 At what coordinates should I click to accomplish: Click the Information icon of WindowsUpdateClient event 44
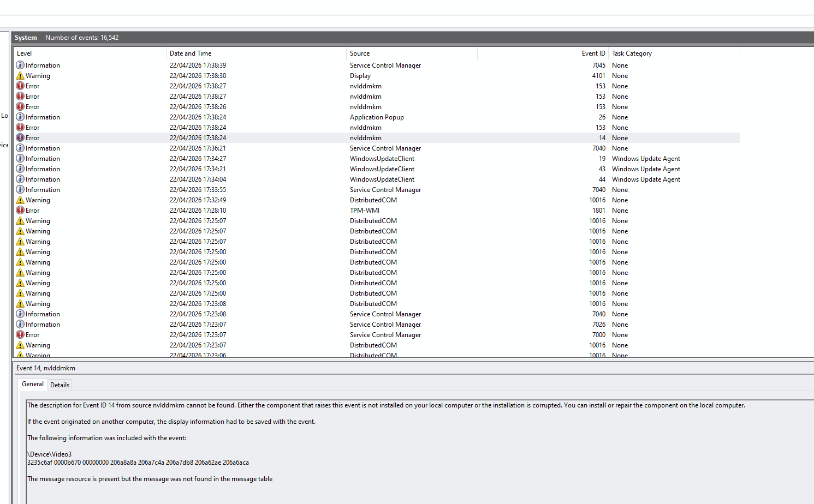pyautogui.click(x=20, y=179)
